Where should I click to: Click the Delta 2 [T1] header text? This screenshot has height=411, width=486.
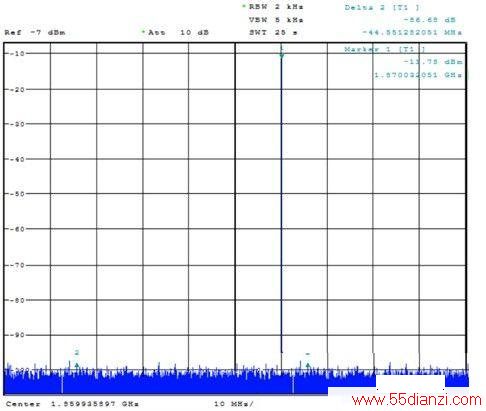point(382,7)
